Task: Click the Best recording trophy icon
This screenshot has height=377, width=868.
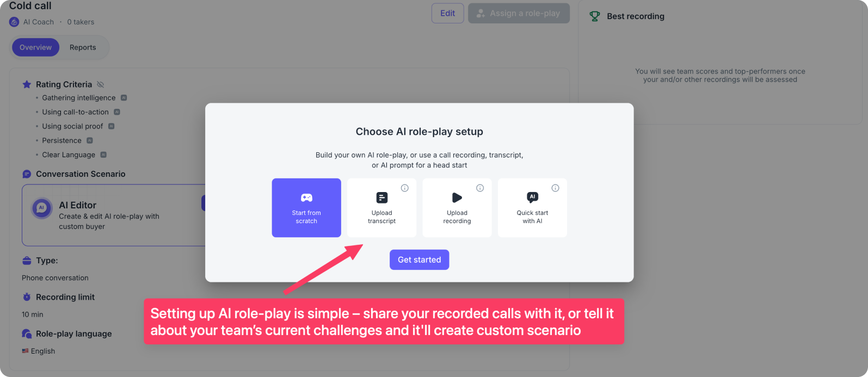Action: tap(595, 16)
